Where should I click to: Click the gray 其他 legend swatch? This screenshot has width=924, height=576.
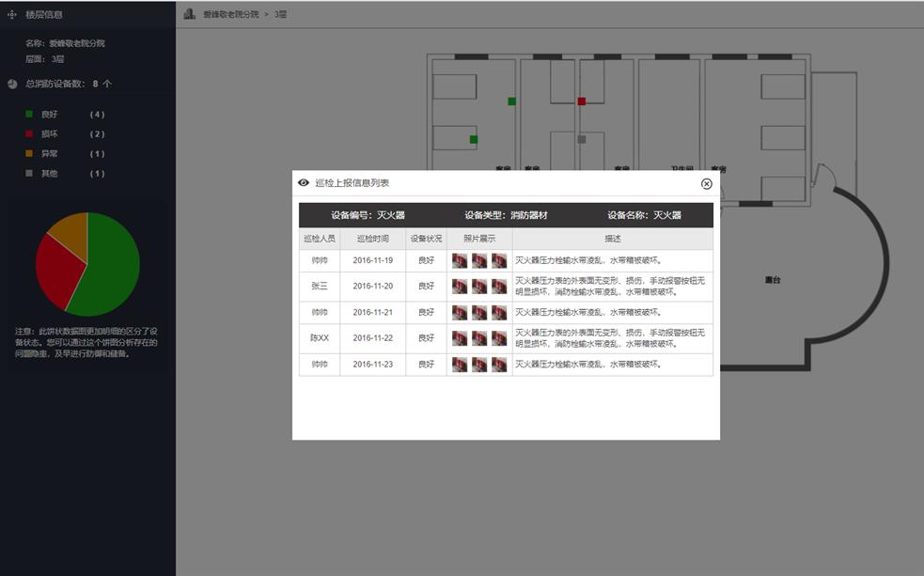(x=29, y=173)
